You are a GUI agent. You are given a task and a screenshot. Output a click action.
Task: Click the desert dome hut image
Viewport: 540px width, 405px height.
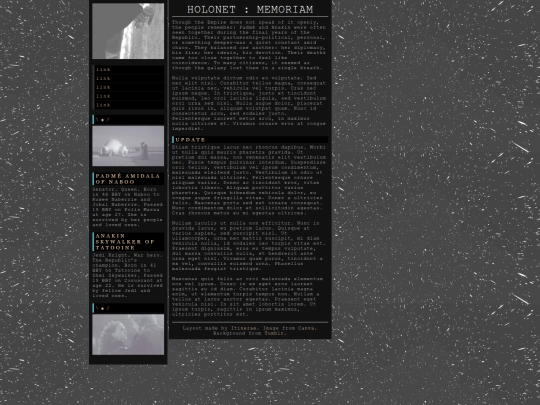[128, 146]
